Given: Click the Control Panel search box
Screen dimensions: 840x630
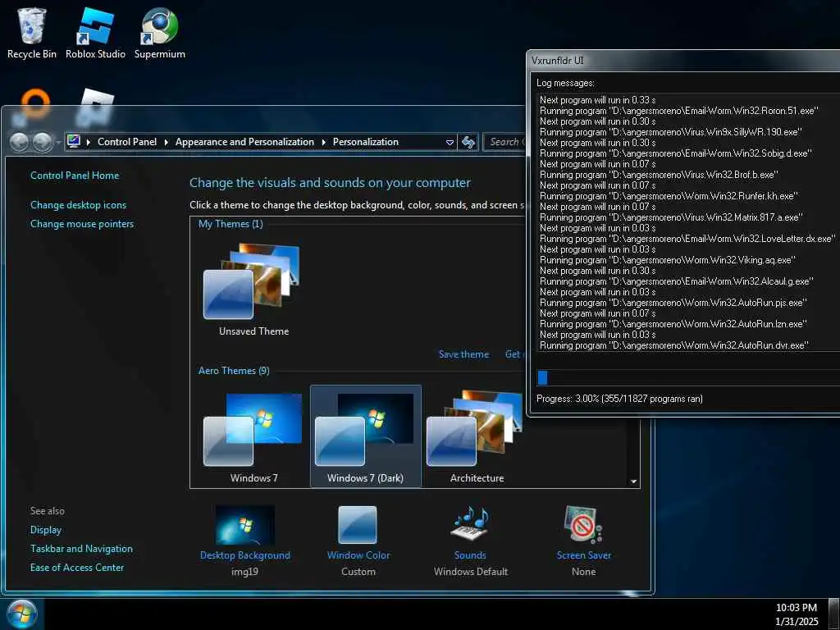Looking at the screenshot, I should click(x=505, y=142).
